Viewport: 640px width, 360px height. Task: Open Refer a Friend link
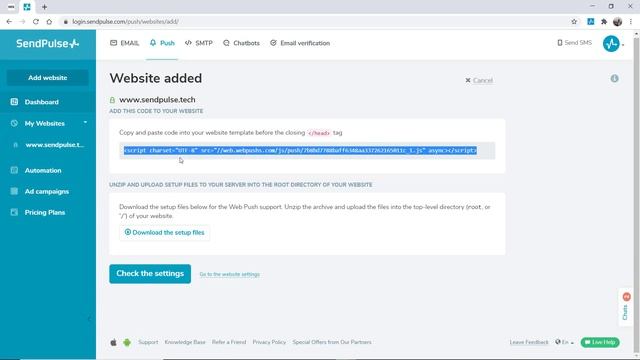[x=229, y=342]
